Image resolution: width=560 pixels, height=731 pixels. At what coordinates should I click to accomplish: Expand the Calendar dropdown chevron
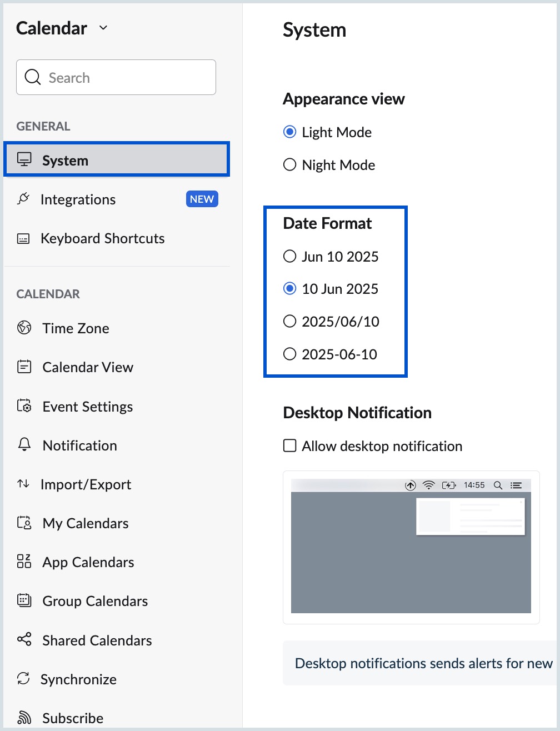pyautogui.click(x=103, y=28)
